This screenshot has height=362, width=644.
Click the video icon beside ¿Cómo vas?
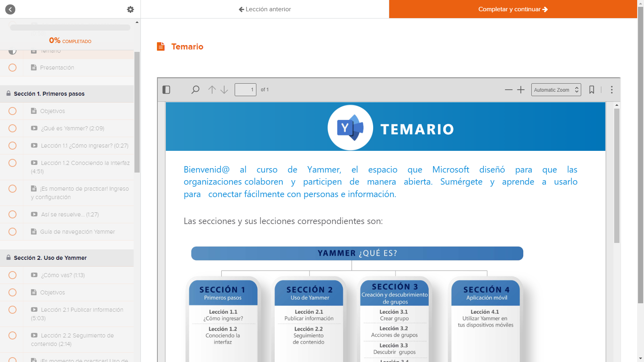point(34,275)
